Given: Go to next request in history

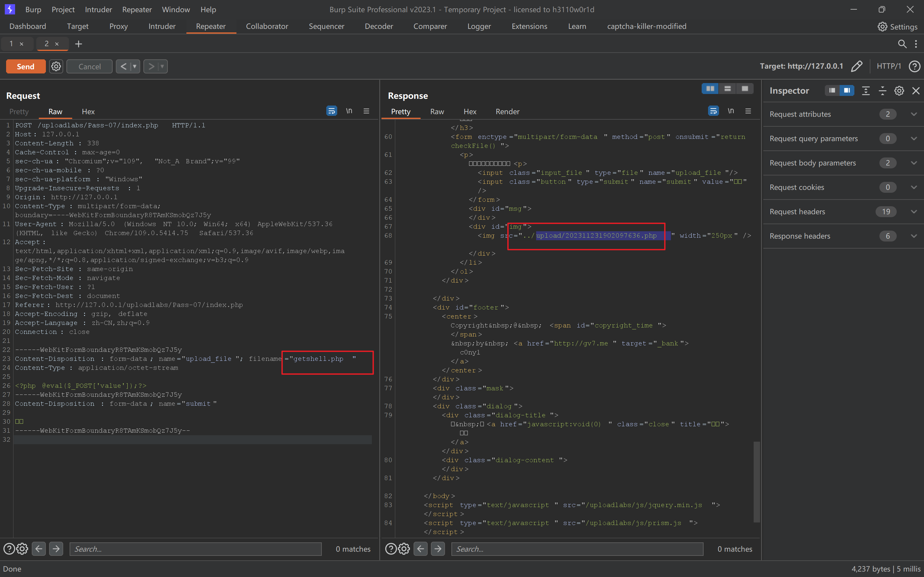Looking at the screenshot, I should coord(151,66).
